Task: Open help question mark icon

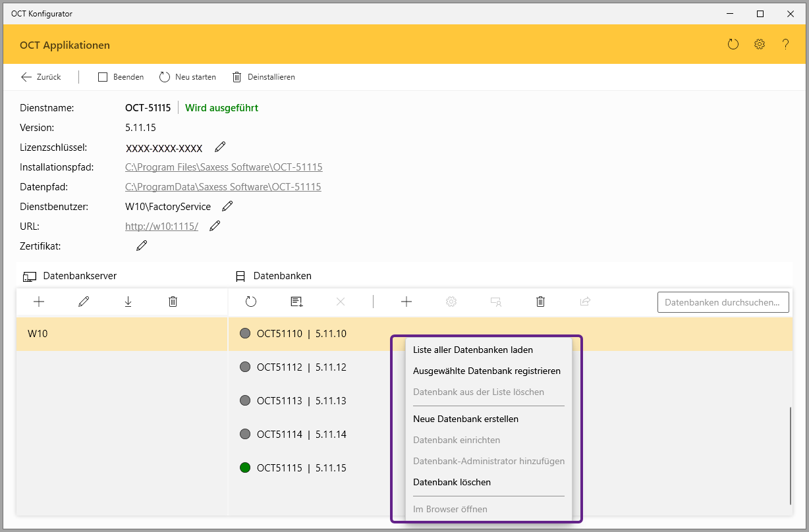Action: [785, 45]
